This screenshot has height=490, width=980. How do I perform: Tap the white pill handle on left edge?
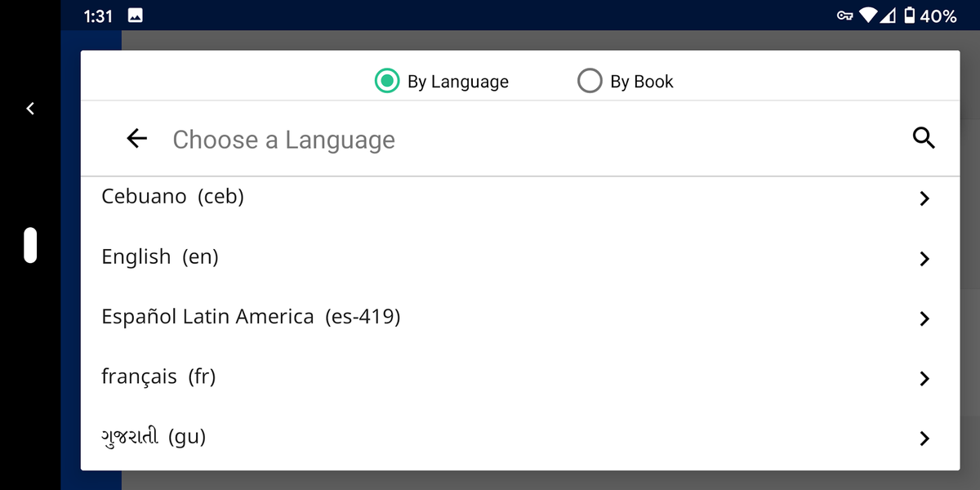click(x=30, y=245)
